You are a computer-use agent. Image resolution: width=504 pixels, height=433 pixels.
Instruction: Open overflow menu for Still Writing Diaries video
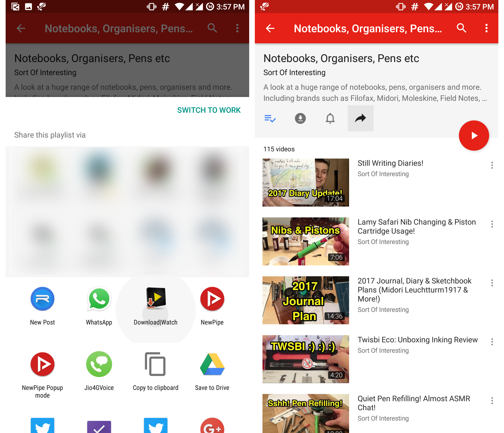[492, 165]
